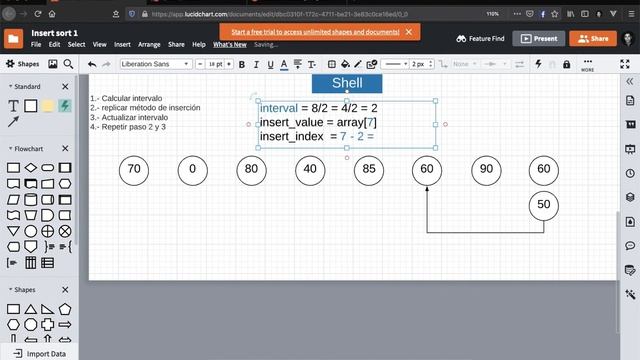Redo the last action
The height and width of the screenshot is (360, 640).
106,64
